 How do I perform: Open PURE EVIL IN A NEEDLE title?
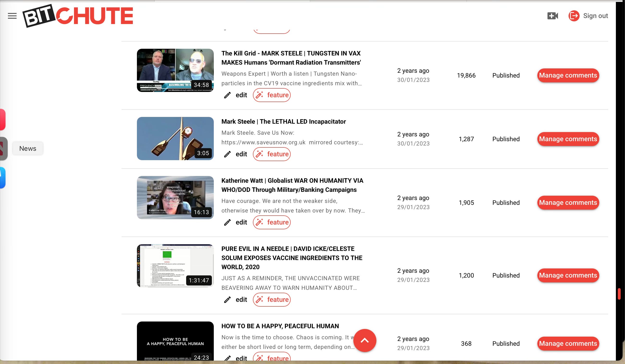coord(292,258)
